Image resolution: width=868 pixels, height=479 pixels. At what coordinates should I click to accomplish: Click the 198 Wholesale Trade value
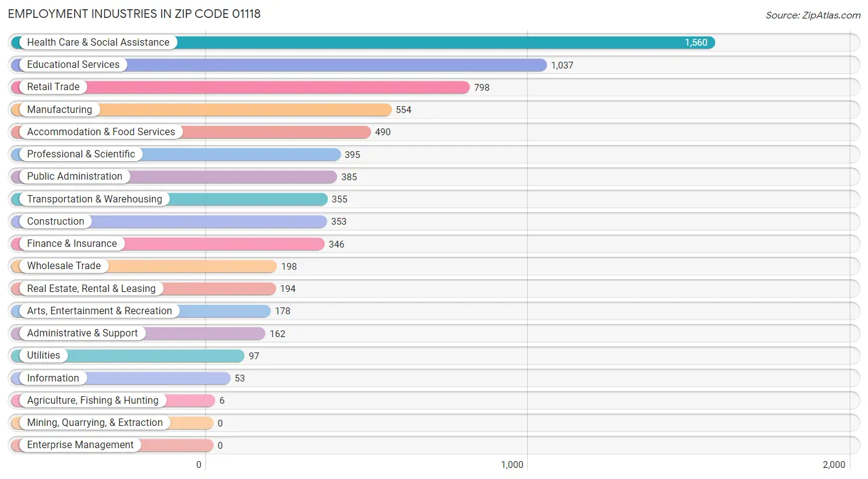(289, 267)
